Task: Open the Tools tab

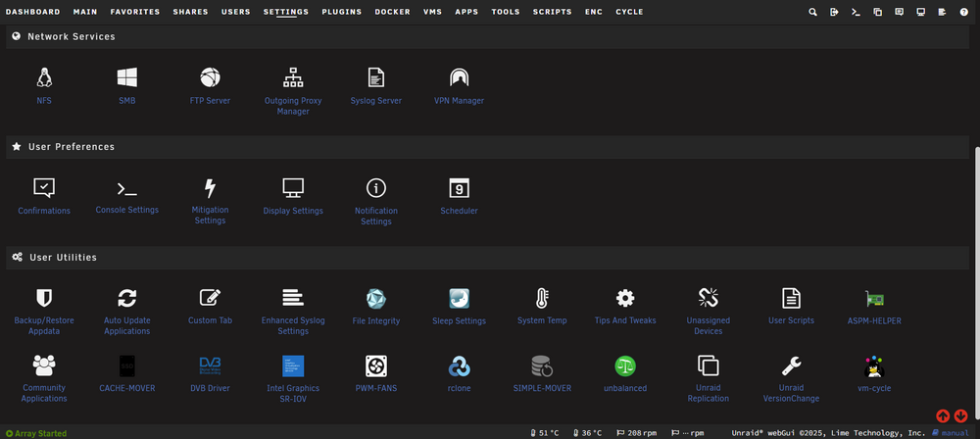Action: [x=507, y=12]
